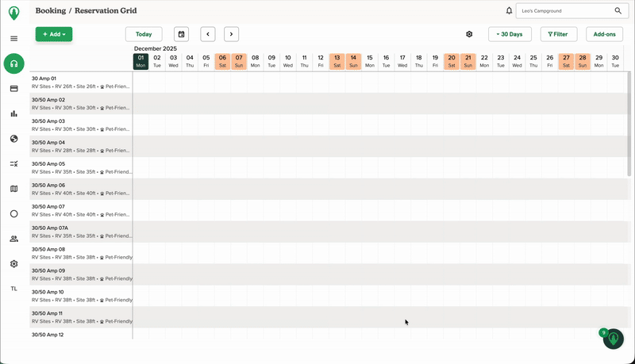
Task: Open the calendar date picker icon
Action: pos(181,34)
